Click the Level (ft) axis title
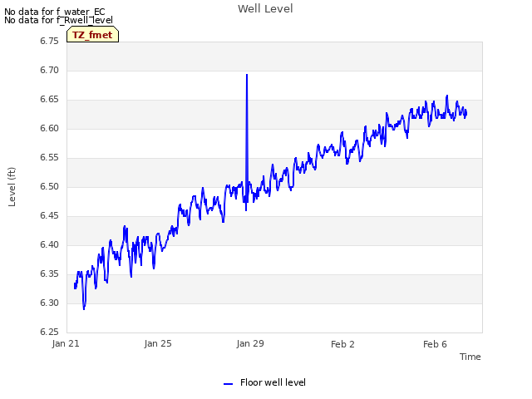Viewport: 532px width, 399px height. [12, 186]
